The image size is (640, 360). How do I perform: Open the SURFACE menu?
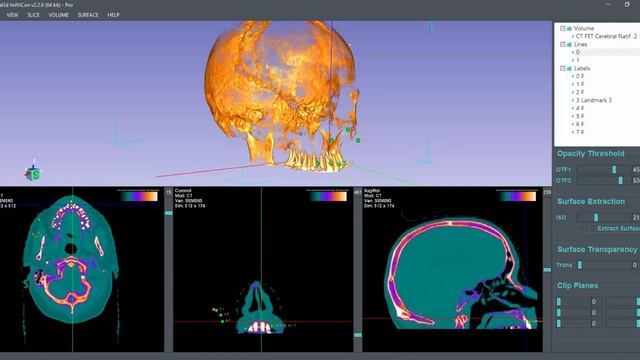tap(88, 15)
